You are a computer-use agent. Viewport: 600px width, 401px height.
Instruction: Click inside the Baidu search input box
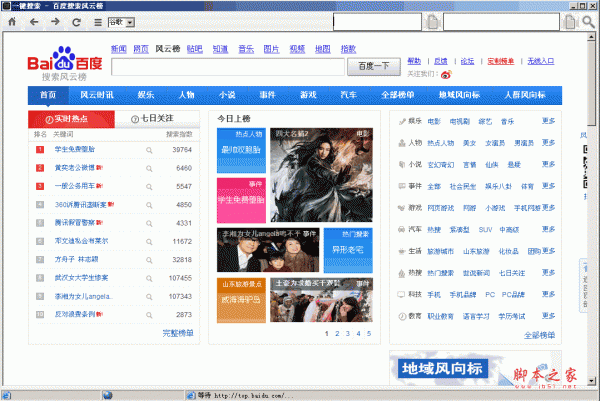[x=228, y=67]
